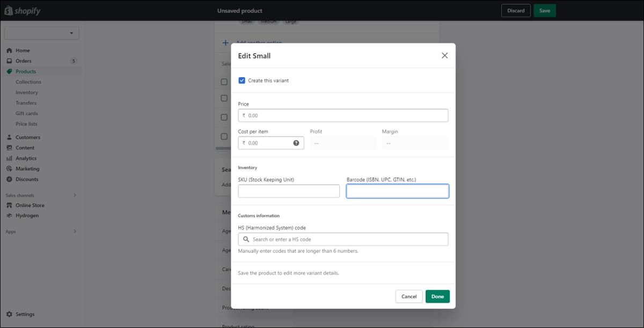Click the Done button
The height and width of the screenshot is (328, 644).
coord(437,296)
